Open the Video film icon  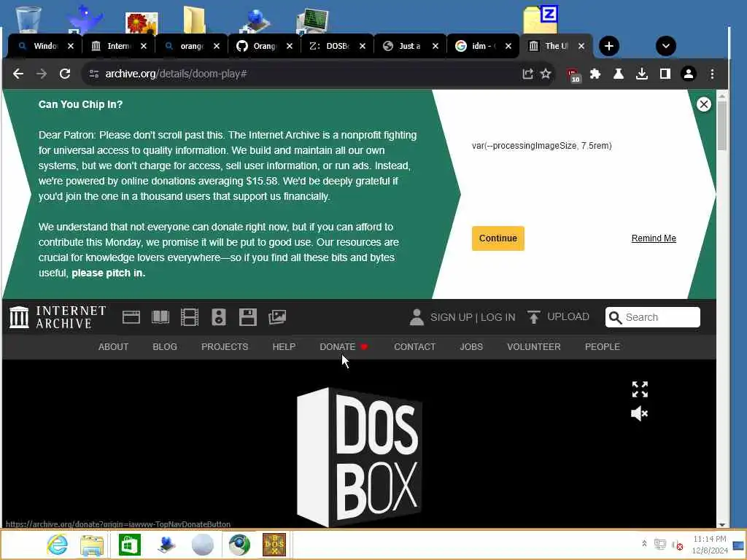[x=190, y=317]
